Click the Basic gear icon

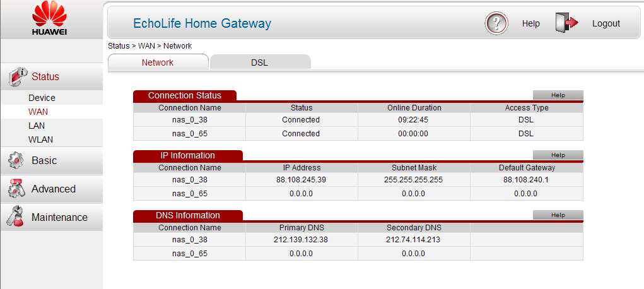tap(16, 161)
